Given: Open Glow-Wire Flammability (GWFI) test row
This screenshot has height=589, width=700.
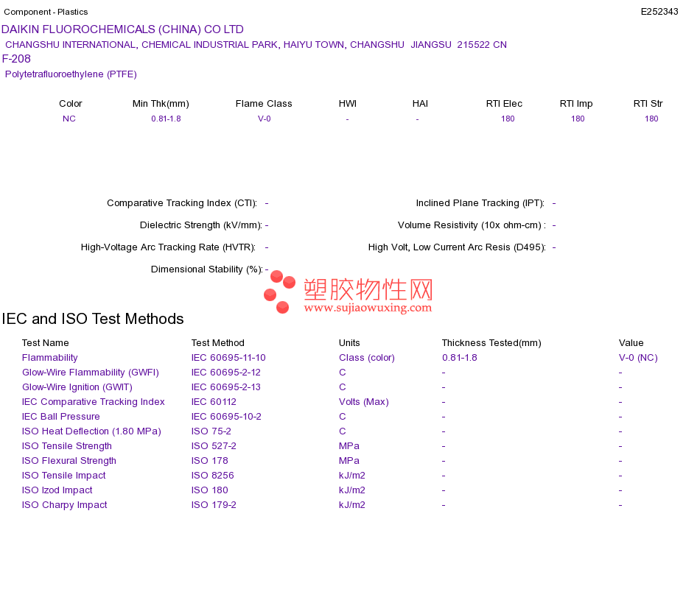Looking at the screenshot, I should [91, 372].
